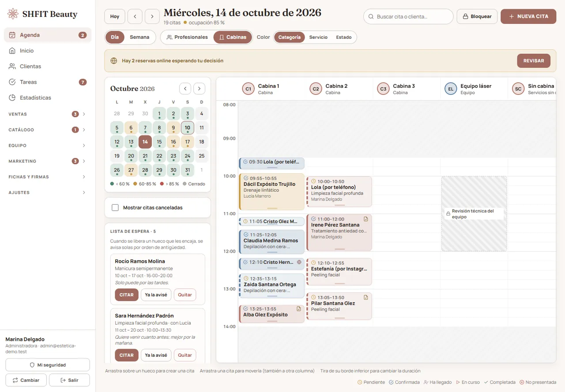This screenshot has width=565, height=392.
Task: Open Tareas in the sidebar
Action: click(x=48, y=82)
